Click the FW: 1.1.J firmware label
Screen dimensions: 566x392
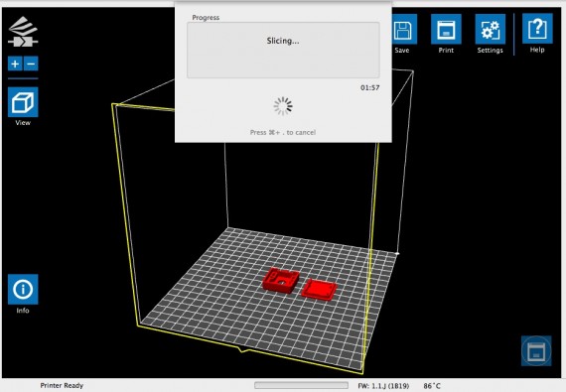pyautogui.click(x=383, y=386)
